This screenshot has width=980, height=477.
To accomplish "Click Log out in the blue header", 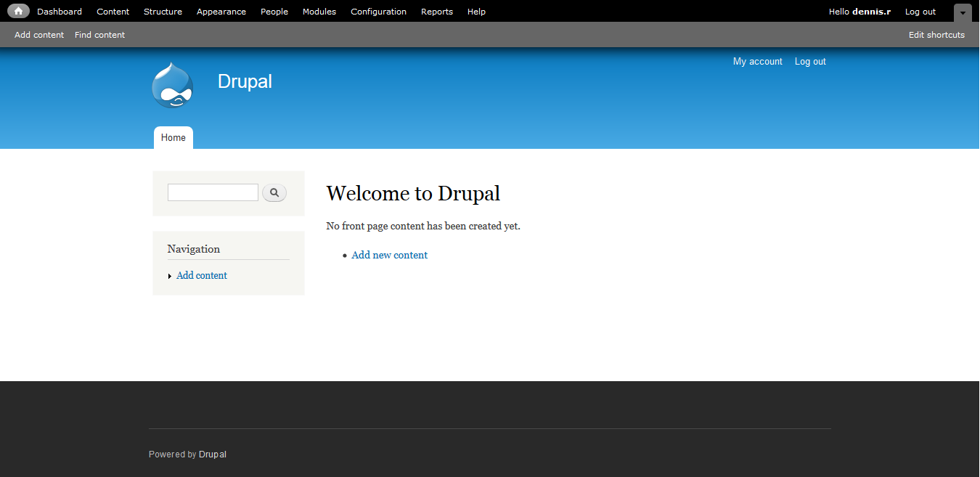I will click(810, 62).
